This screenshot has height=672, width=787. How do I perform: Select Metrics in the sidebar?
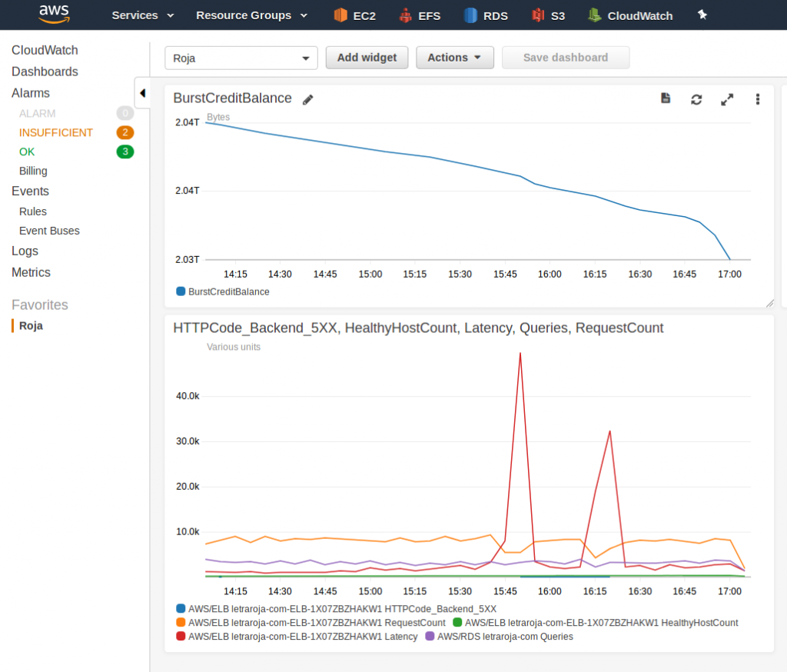point(31,272)
